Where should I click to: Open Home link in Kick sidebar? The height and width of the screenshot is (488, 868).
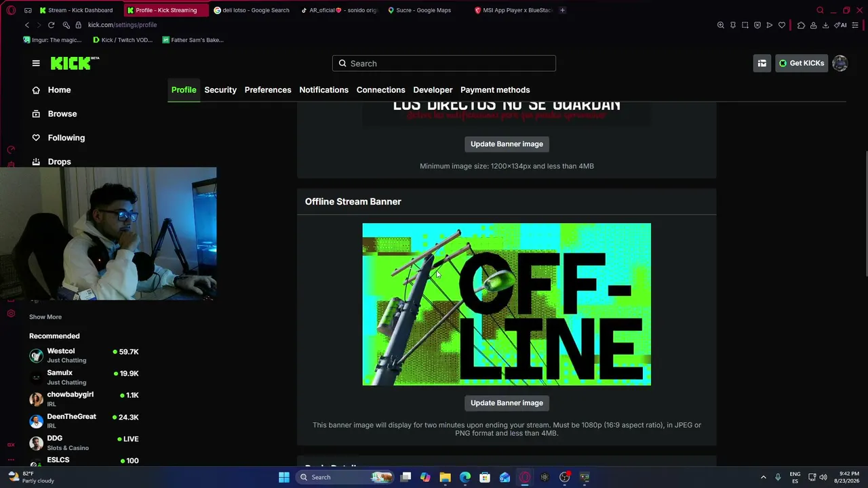coord(59,90)
